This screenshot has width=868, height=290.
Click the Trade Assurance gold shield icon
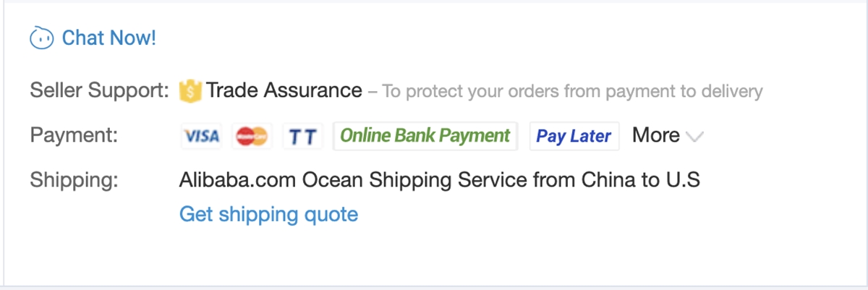pos(190,90)
